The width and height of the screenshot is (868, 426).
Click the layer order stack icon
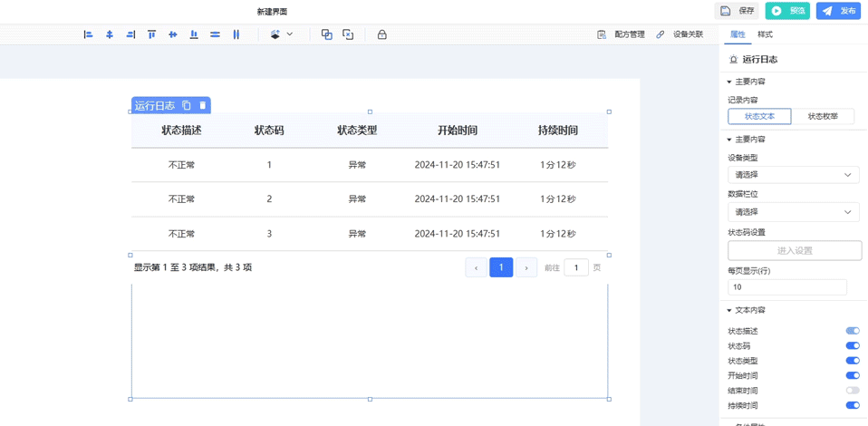275,34
